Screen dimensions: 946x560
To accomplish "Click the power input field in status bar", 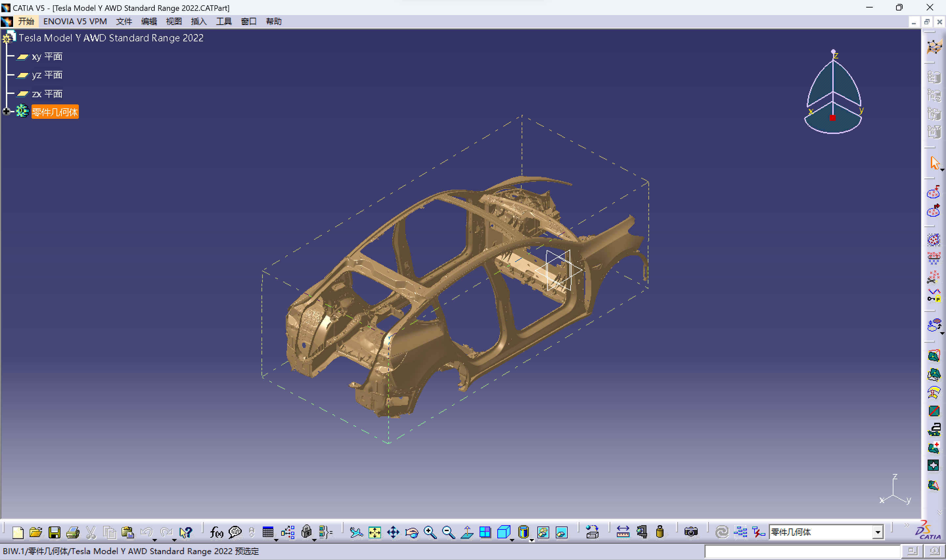I will (802, 551).
